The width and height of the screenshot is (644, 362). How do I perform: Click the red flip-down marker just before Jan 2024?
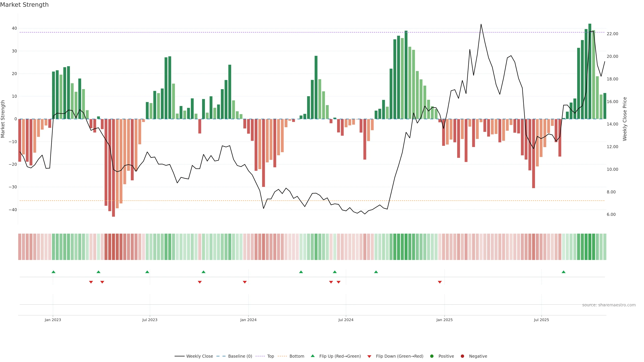245,282
